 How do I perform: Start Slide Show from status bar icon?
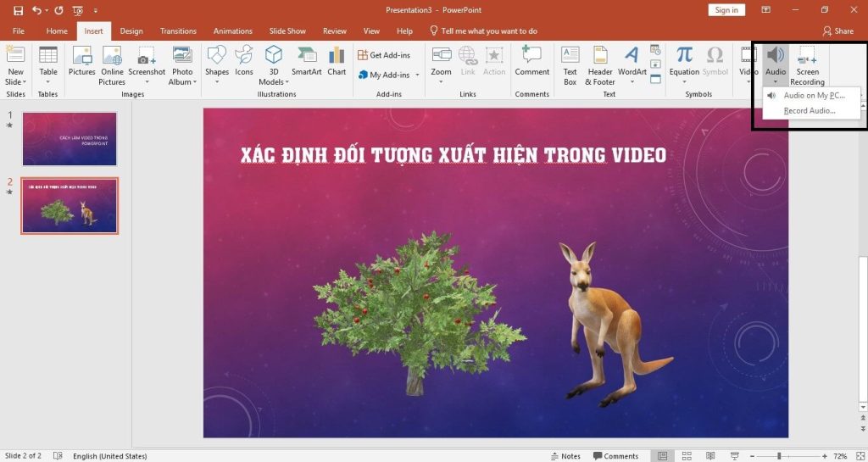tap(735, 456)
